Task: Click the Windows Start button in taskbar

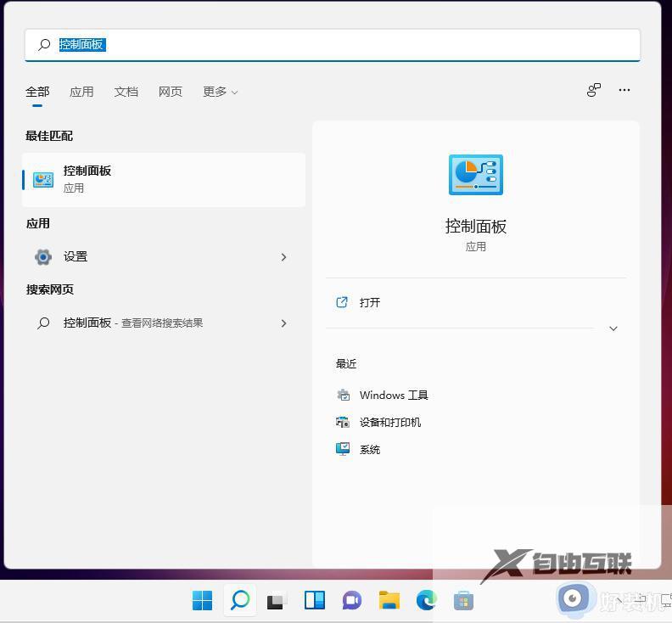Action: [x=202, y=600]
